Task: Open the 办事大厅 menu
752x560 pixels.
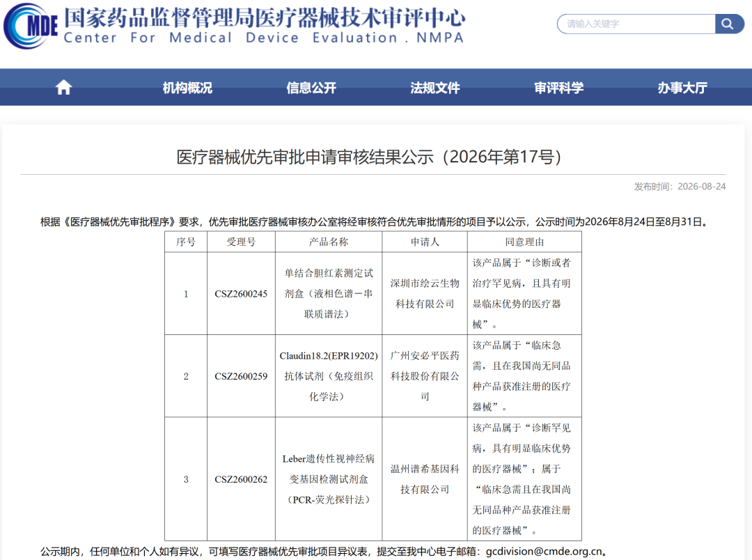Action: (682, 87)
